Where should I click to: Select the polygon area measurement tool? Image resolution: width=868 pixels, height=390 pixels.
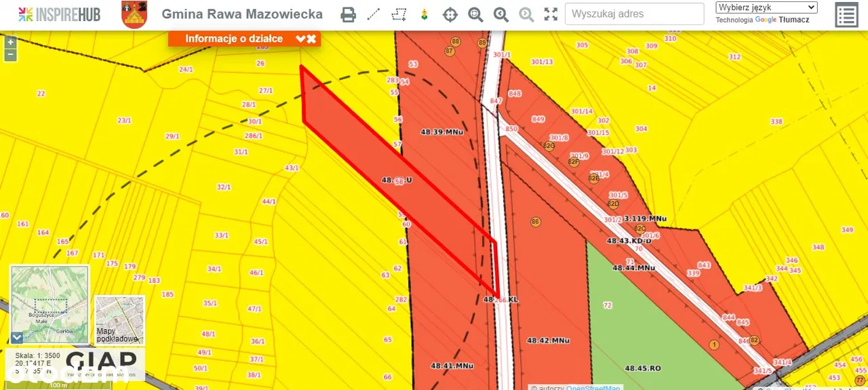point(399,14)
